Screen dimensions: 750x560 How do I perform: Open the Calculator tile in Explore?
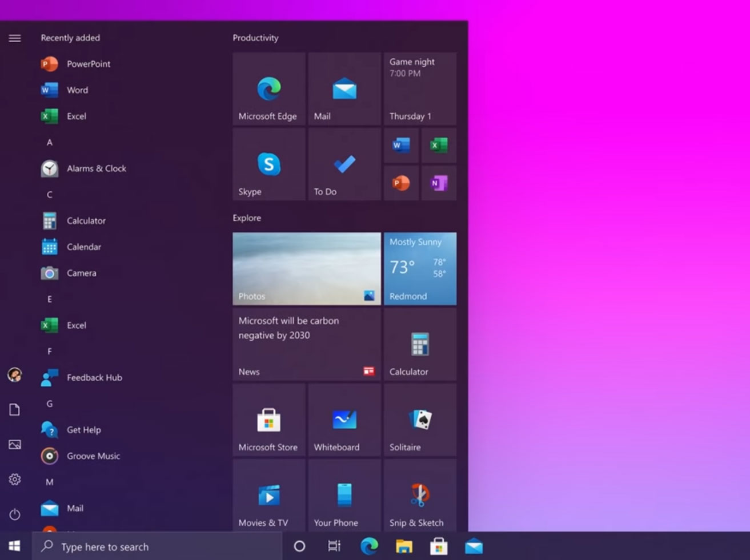point(420,345)
